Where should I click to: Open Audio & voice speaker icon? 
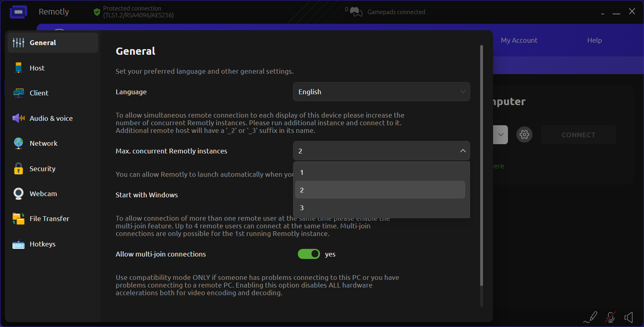pos(19,118)
